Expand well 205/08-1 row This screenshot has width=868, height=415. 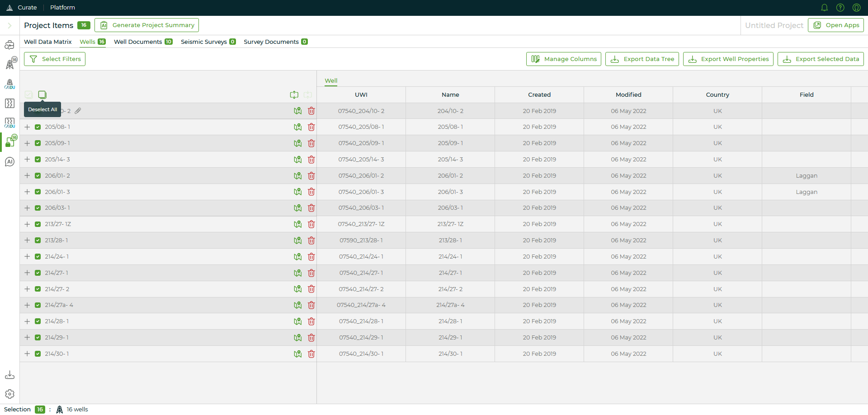click(x=27, y=127)
